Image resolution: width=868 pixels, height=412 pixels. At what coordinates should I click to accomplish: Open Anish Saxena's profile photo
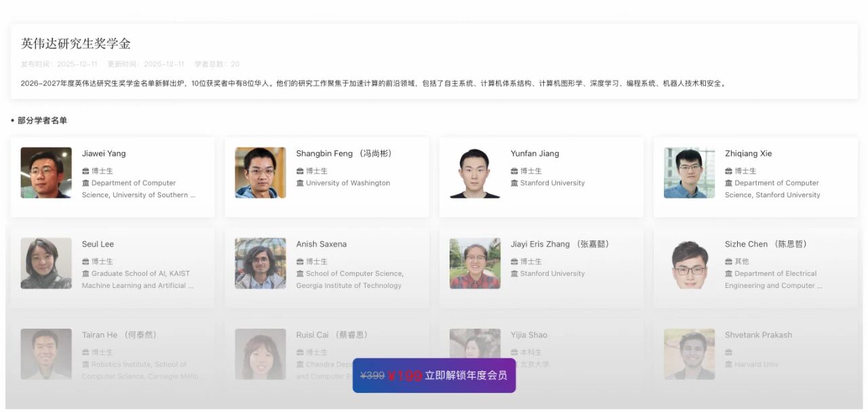[260, 263]
